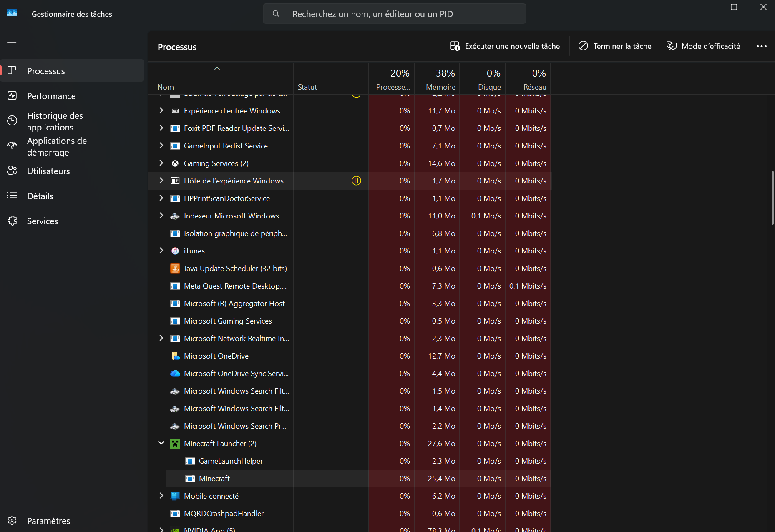The width and height of the screenshot is (775, 532).
Task: Click the Applications de démarrage gauge icon
Action: tap(12, 146)
